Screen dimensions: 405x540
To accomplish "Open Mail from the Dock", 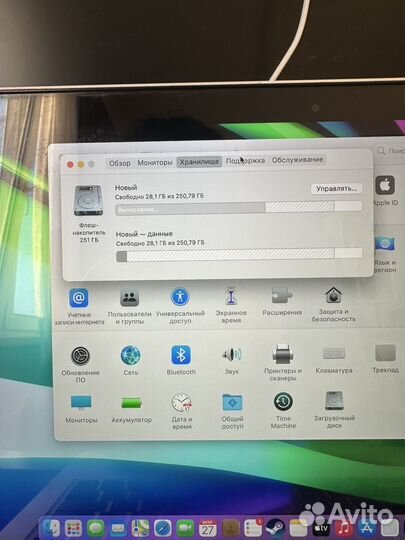I will point(118,528).
